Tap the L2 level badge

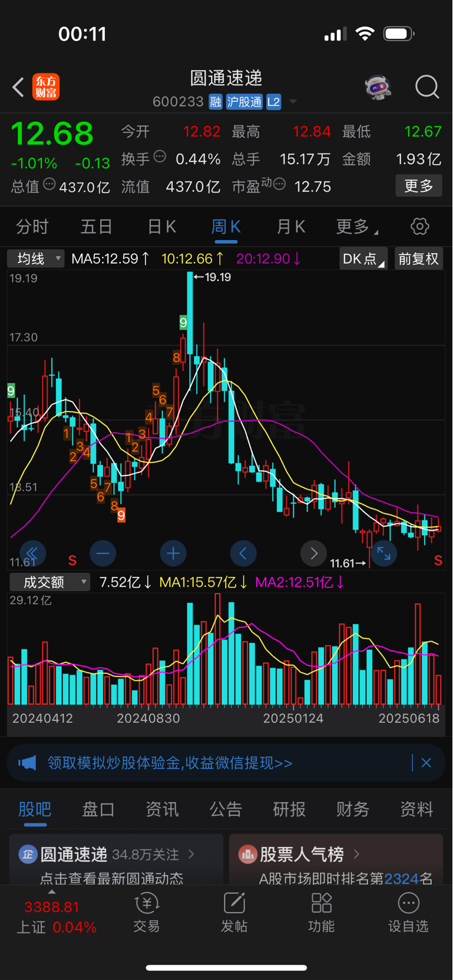[274, 102]
